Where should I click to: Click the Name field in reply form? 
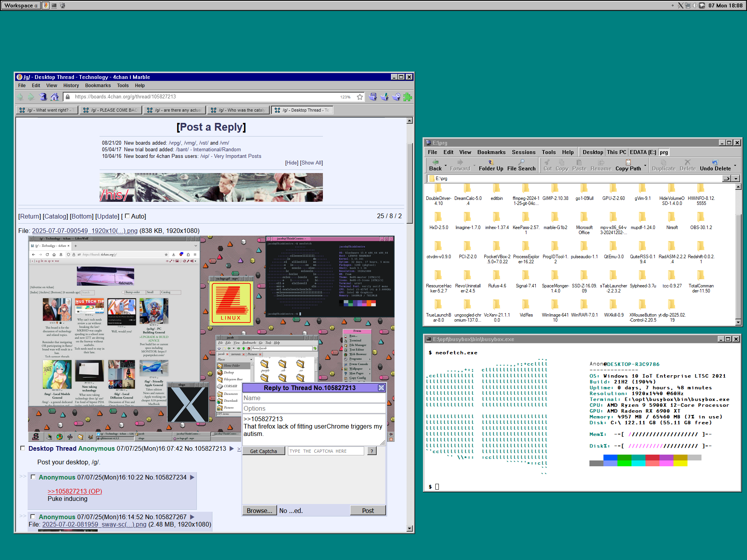pyautogui.click(x=314, y=398)
